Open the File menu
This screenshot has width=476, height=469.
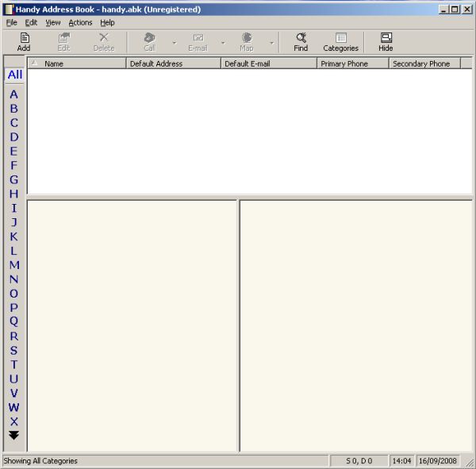[12, 23]
